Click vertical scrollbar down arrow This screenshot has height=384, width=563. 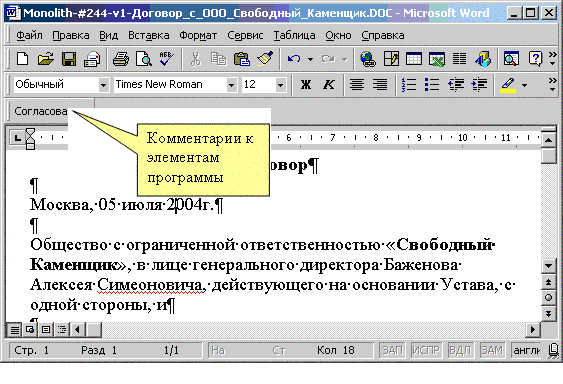click(548, 266)
